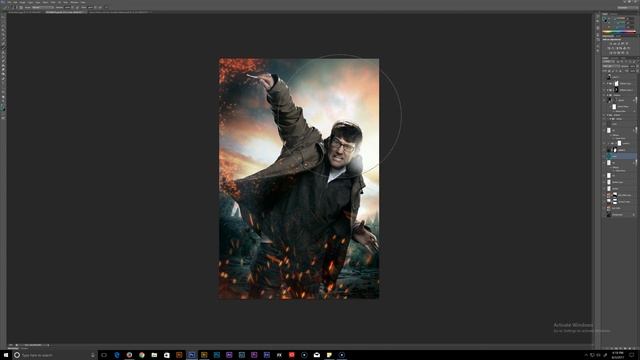The height and width of the screenshot is (360, 640).
Task: Select the Zoom tool
Action: coord(3,101)
